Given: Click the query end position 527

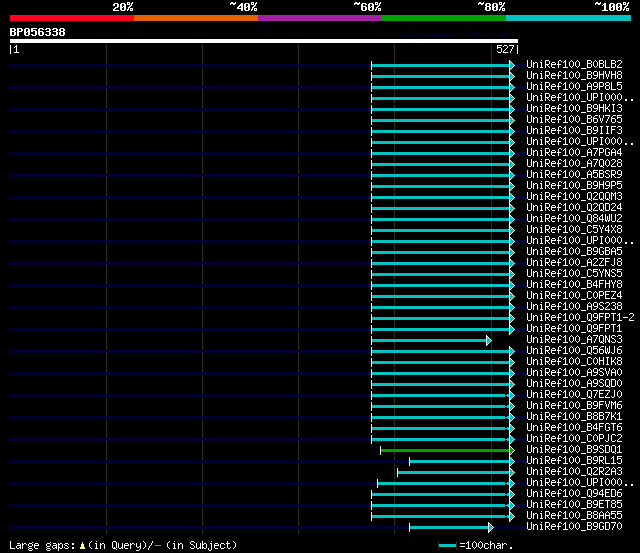Looking at the screenshot, I should pos(505,49).
